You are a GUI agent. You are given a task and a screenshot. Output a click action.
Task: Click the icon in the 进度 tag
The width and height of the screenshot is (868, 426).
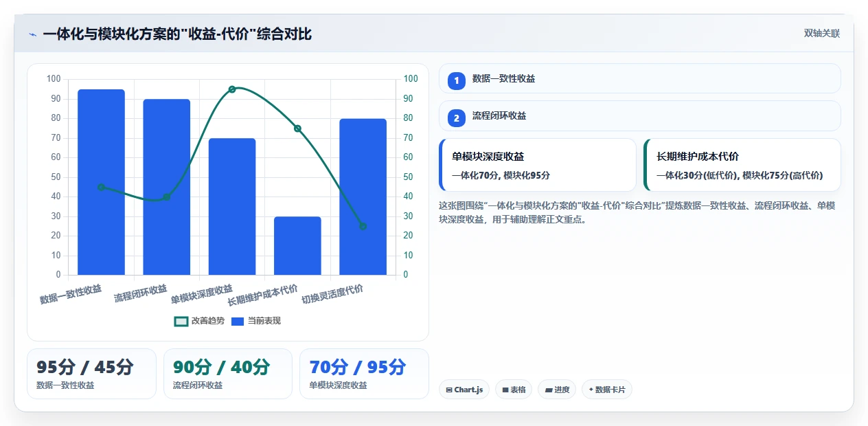[549, 390]
